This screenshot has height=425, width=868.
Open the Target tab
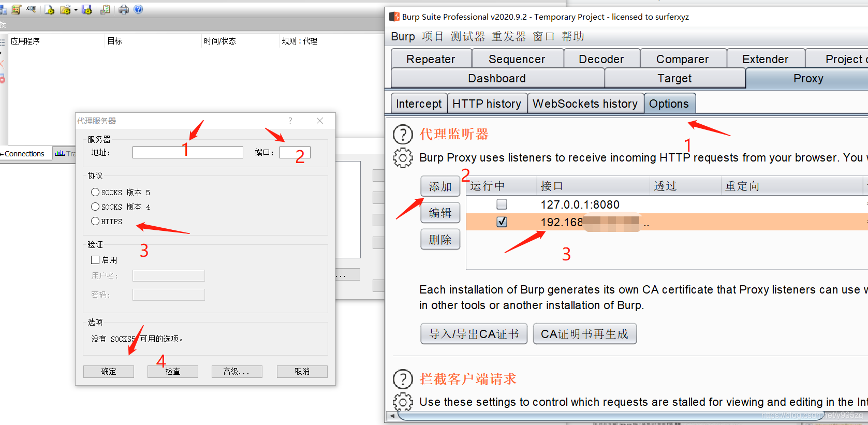pyautogui.click(x=675, y=78)
